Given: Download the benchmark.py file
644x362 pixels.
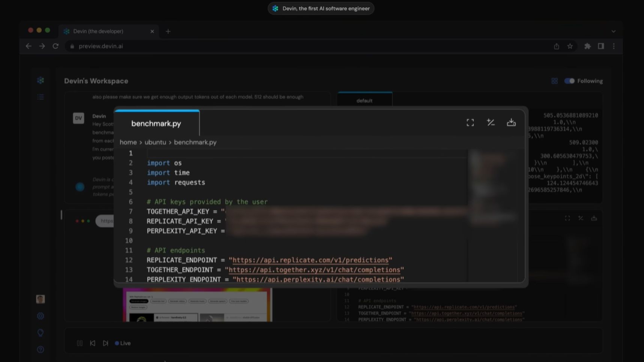Looking at the screenshot, I should coord(511,122).
